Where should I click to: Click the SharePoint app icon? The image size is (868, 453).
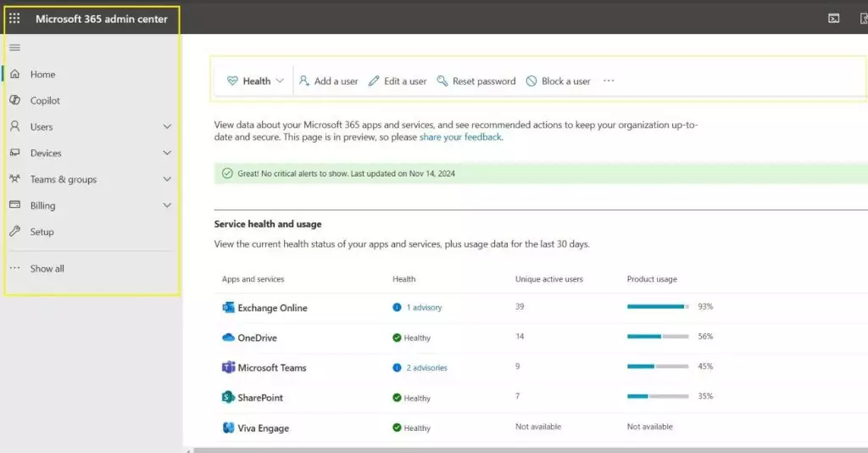(228, 397)
